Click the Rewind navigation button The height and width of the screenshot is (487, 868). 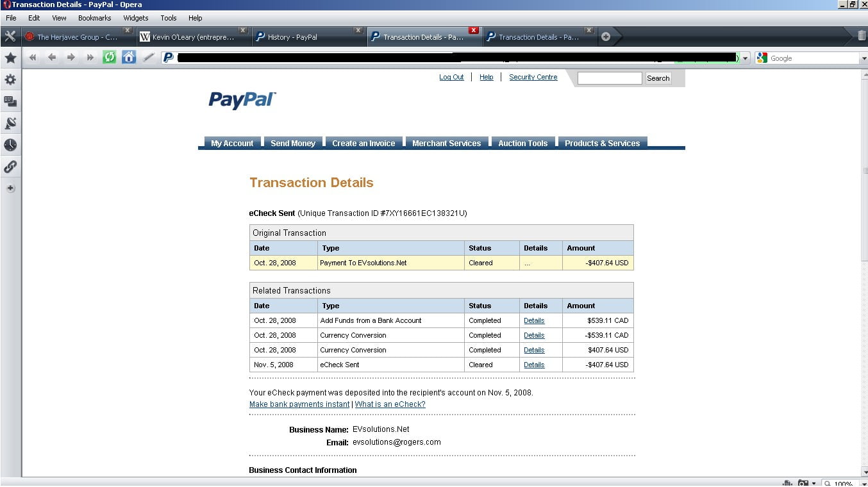pos(33,58)
